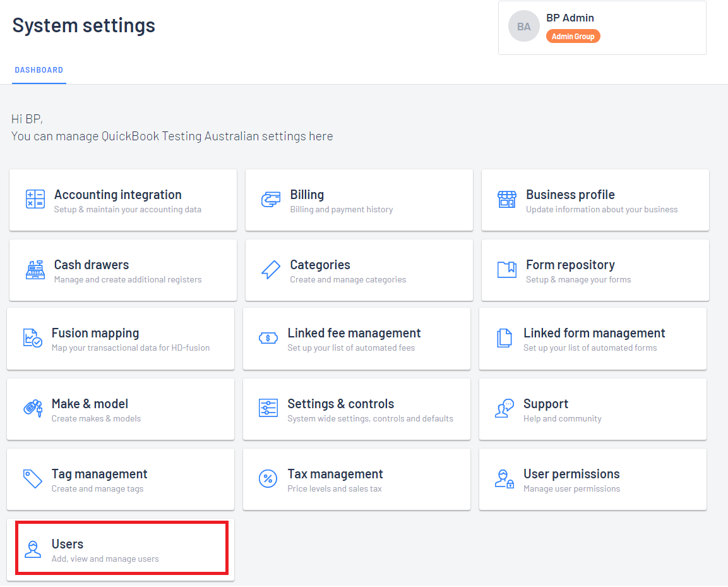This screenshot has width=728, height=587.
Task: Click 'Help and community' text
Action: point(562,419)
